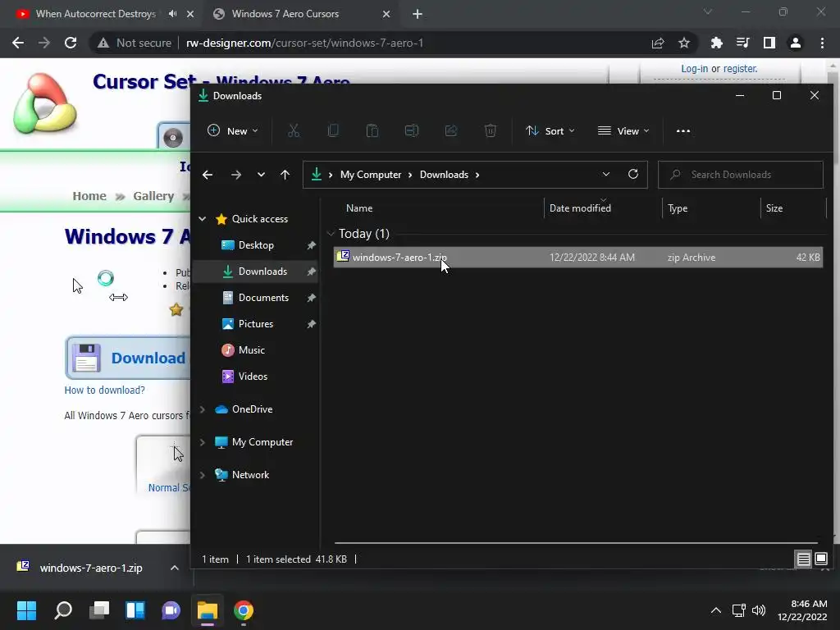
Task: Open Videos folder in sidebar
Action: [253, 376]
